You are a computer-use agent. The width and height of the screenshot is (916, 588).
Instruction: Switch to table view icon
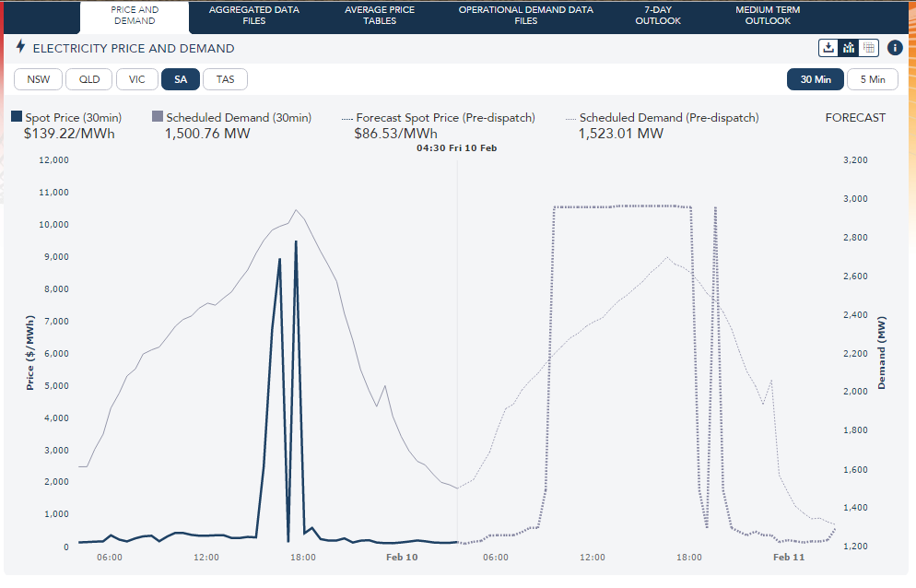coord(869,48)
